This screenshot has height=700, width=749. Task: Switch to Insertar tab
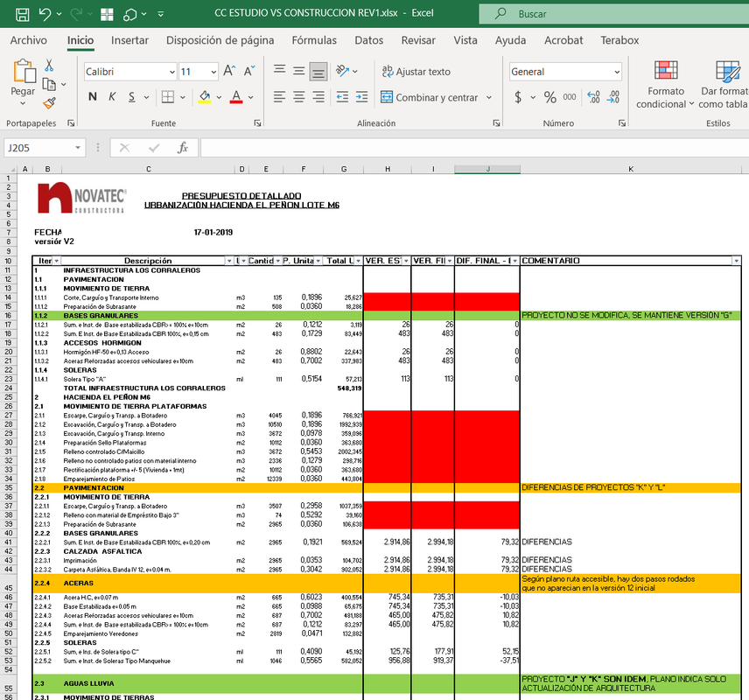(129, 40)
